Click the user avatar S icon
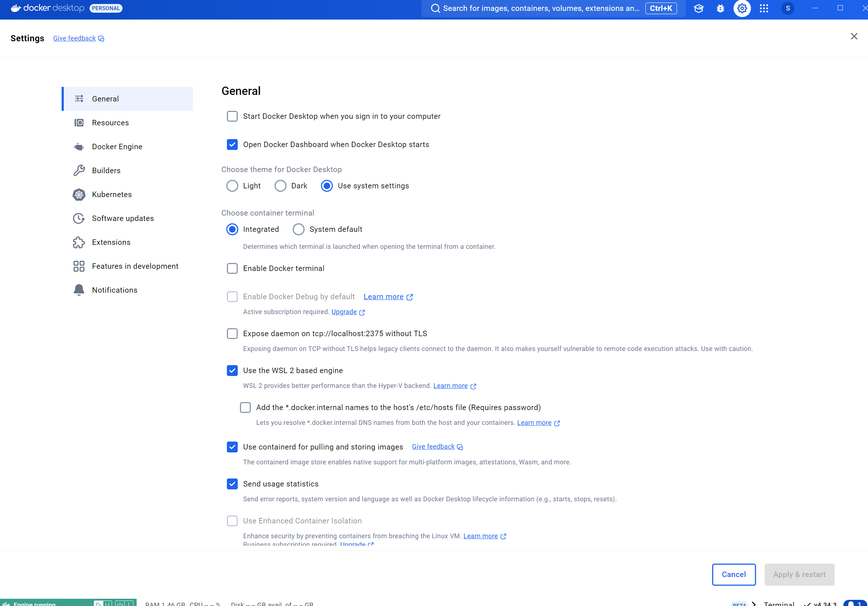The width and height of the screenshot is (868, 606). [x=788, y=8]
